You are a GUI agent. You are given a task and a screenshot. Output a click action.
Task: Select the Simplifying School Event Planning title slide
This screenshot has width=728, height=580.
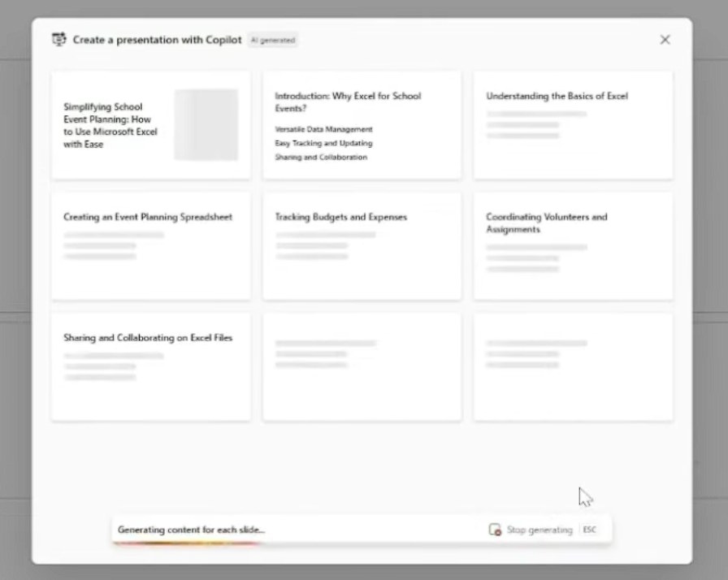coord(151,125)
